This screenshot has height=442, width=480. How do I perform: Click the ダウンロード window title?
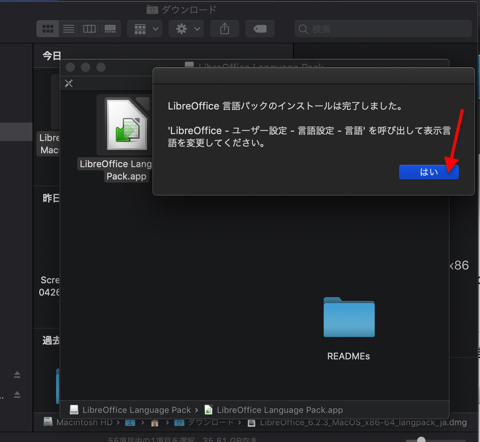[189, 10]
